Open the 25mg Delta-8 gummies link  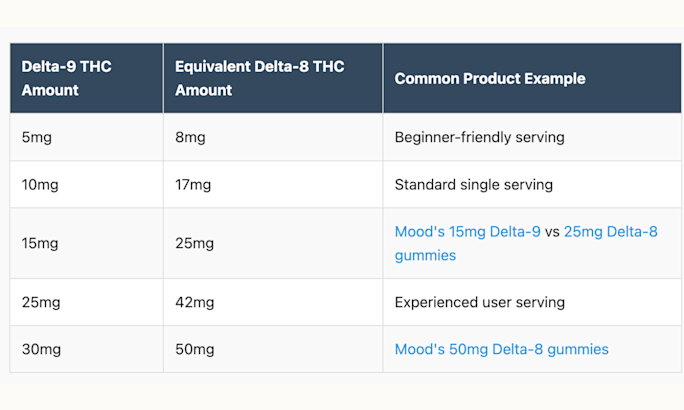[610, 231]
